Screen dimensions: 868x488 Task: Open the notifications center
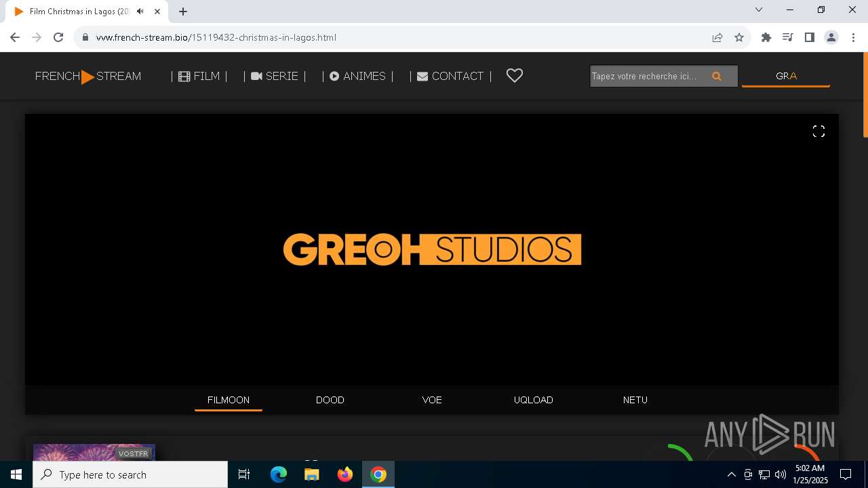click(x=846, y=474)
